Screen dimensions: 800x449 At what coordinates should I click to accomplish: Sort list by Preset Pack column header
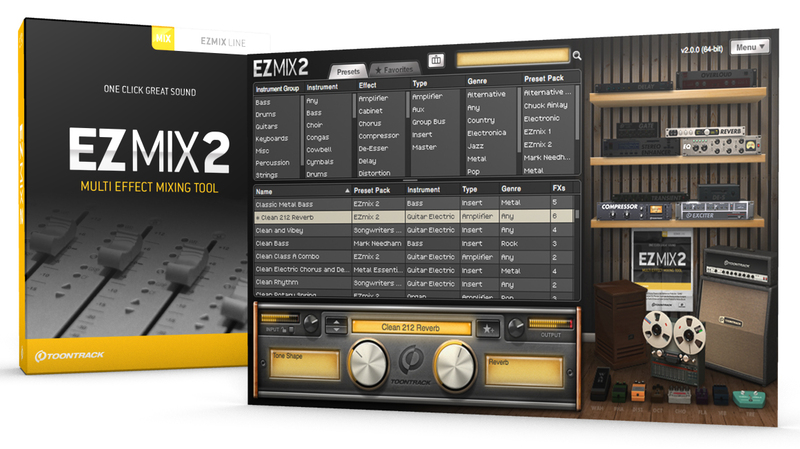point(378,190)
